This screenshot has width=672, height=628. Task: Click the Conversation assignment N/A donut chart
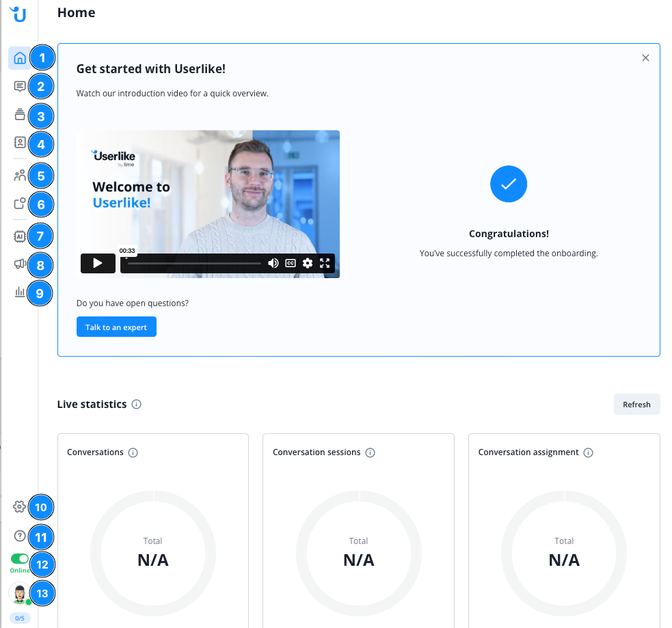[x=564, y=554]
